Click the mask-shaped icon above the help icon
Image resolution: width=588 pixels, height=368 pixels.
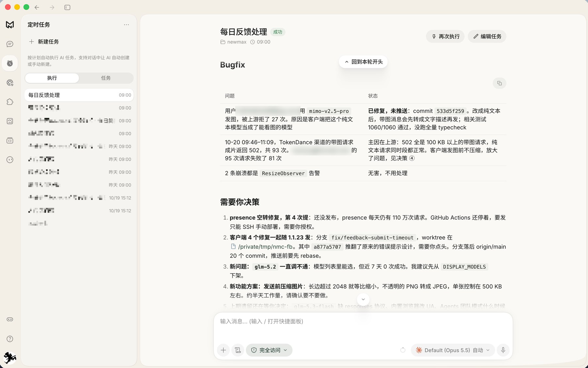pyautogui.click(x=10, y=319)
